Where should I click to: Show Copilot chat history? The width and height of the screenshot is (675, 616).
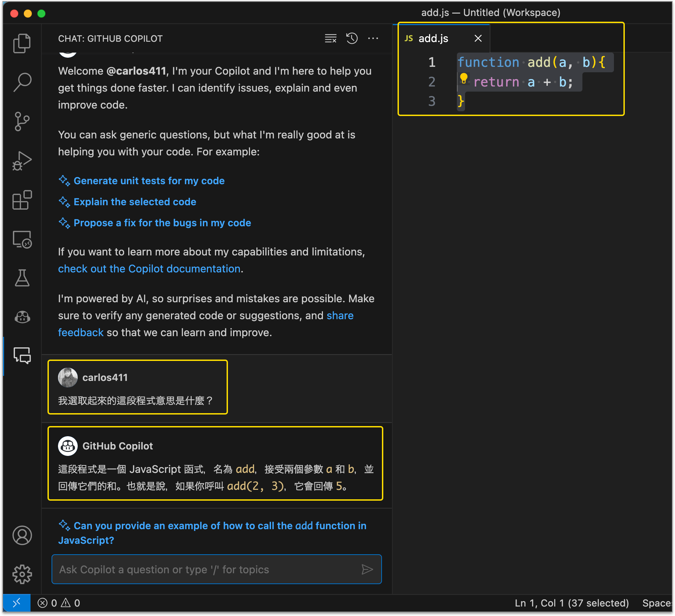[352, 38]
